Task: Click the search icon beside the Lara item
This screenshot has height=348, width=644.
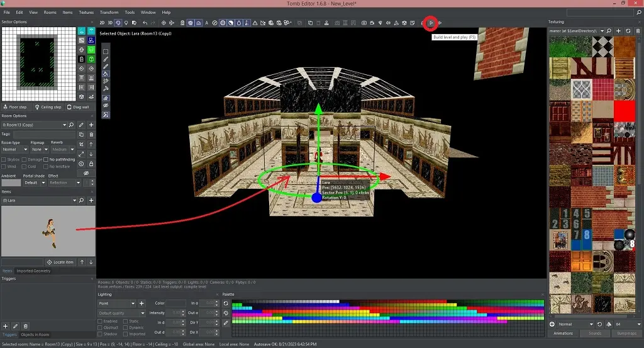Action: (x=81, y=200)
